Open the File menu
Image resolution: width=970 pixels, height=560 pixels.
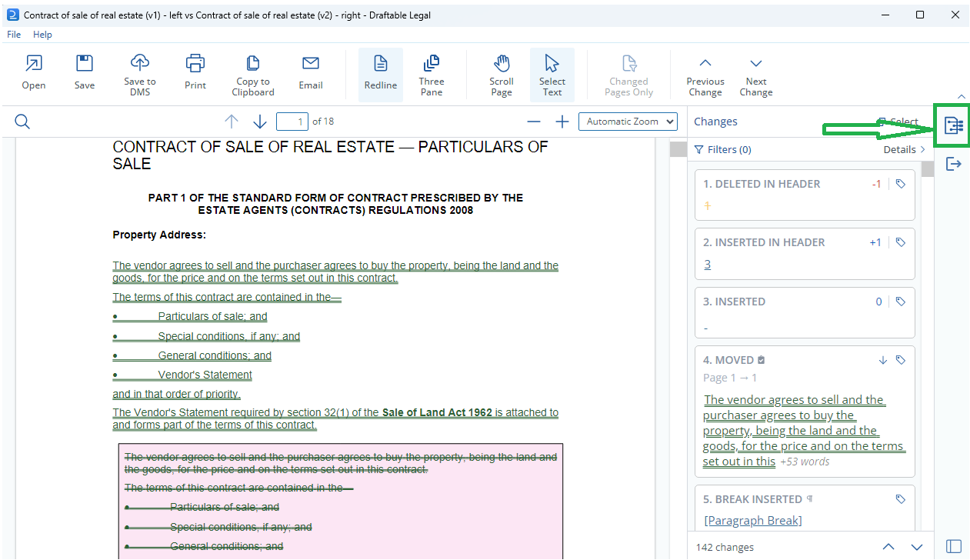14,35
